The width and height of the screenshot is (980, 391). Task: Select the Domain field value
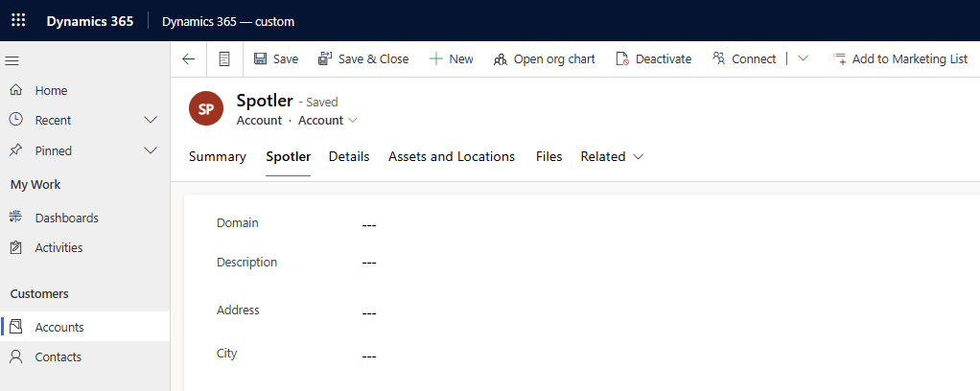click(x=369, y=224)
